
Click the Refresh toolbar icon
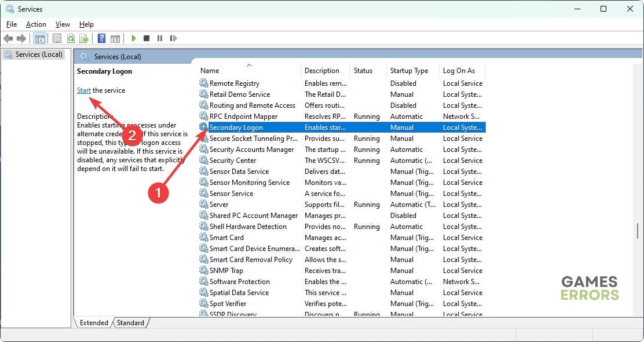[x=70, y=39]
